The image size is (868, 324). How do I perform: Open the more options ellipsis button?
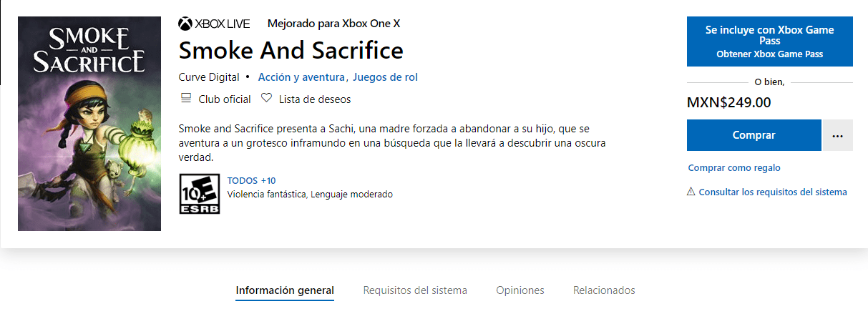(x=838, y=135)
